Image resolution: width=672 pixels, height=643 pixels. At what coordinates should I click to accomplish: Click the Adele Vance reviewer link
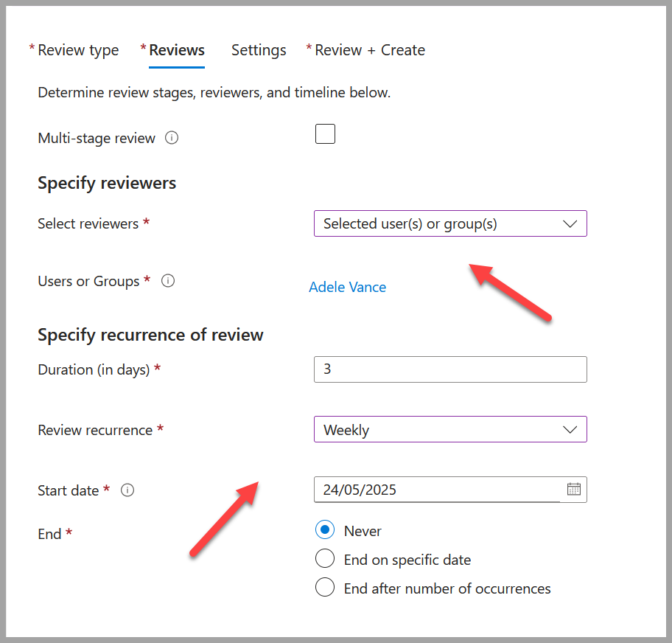(x=348, y=287)
